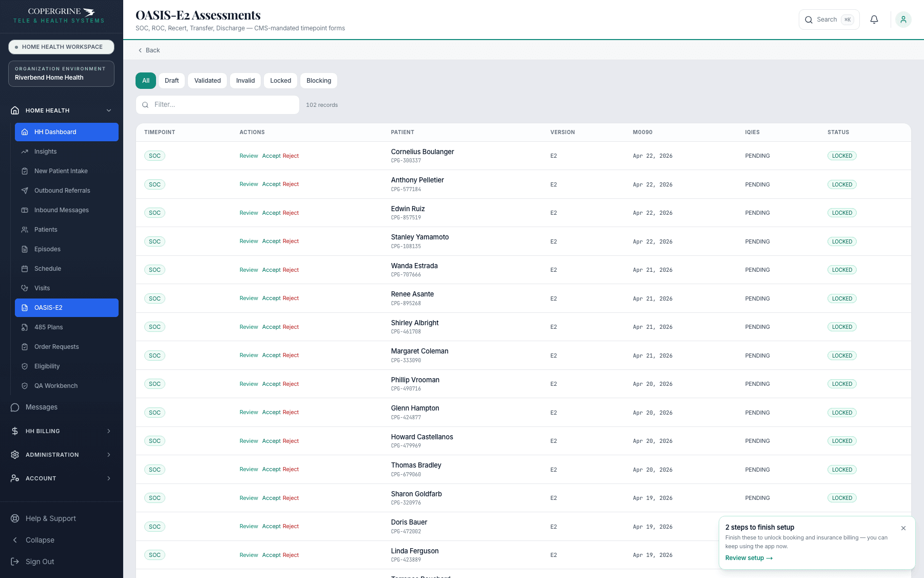924x578 pixels.
Task: Open the Review setup link
Action: pos(749,558)
